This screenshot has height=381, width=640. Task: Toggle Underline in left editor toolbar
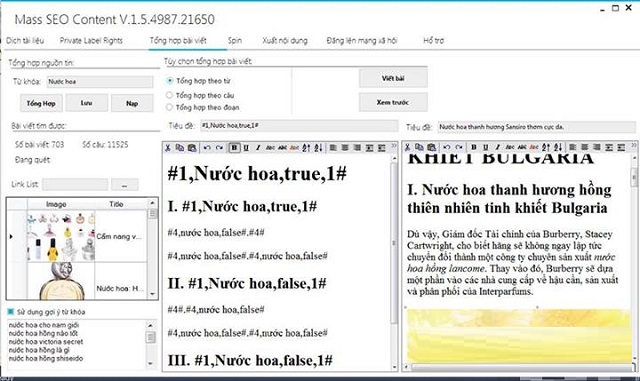pyautogui.click(x=246, y=148)
